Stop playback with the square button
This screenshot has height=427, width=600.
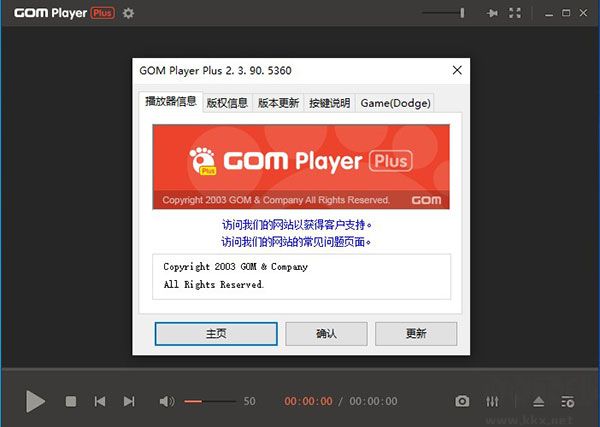[x=71, y=401]
